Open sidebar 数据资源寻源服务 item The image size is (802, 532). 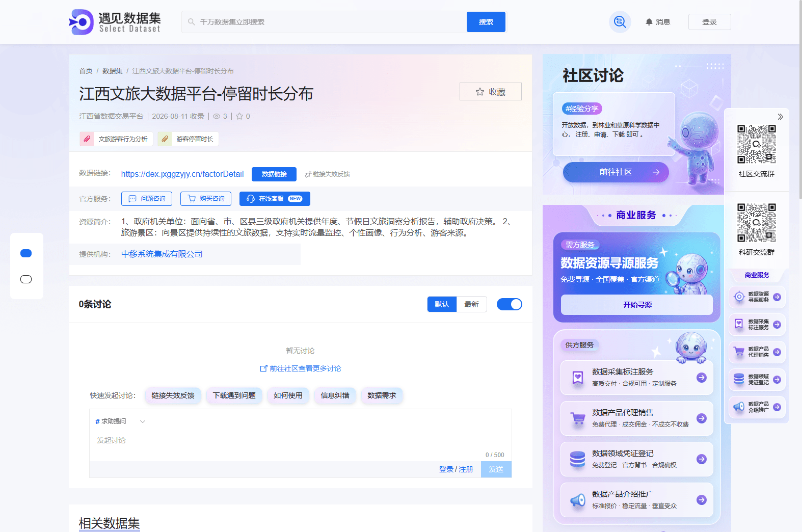coord(757,297)
